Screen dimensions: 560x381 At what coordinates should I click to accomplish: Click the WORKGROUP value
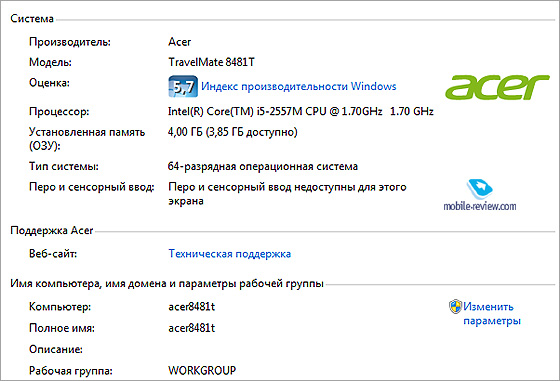click(x=202, y=370)
